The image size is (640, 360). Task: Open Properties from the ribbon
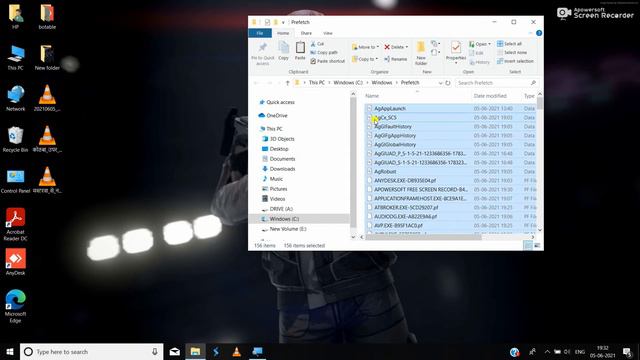pyautogui.click(x=456, y=52)
